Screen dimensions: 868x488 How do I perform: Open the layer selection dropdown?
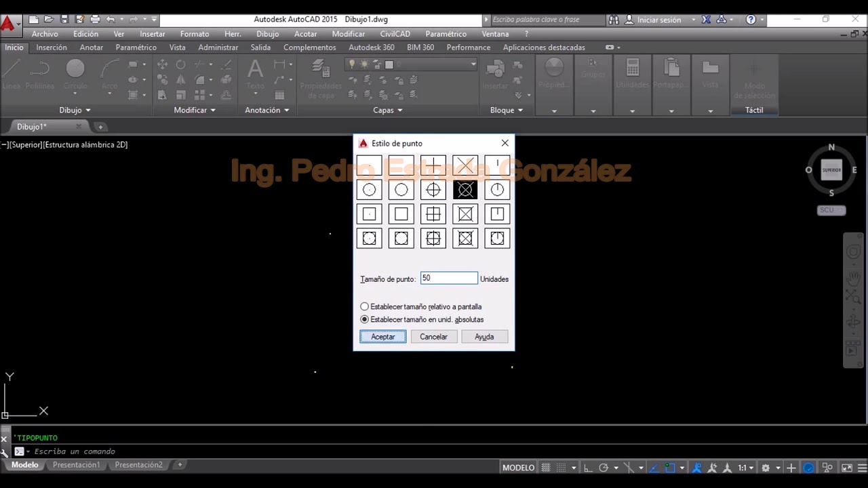(412, 64)
